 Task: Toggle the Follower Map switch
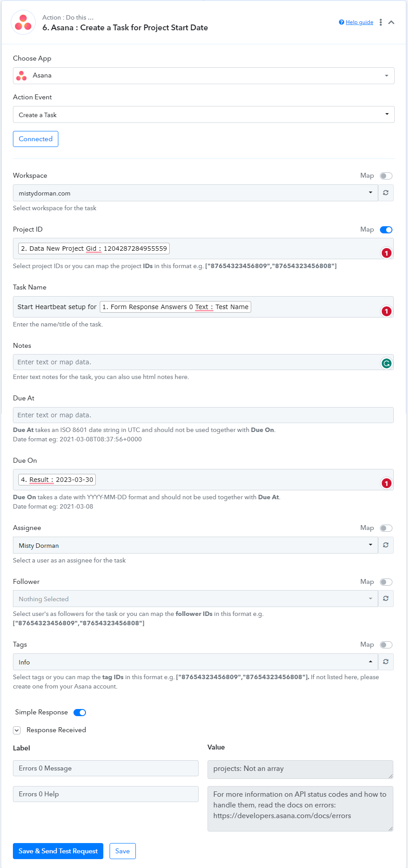(x=386, y=582)
